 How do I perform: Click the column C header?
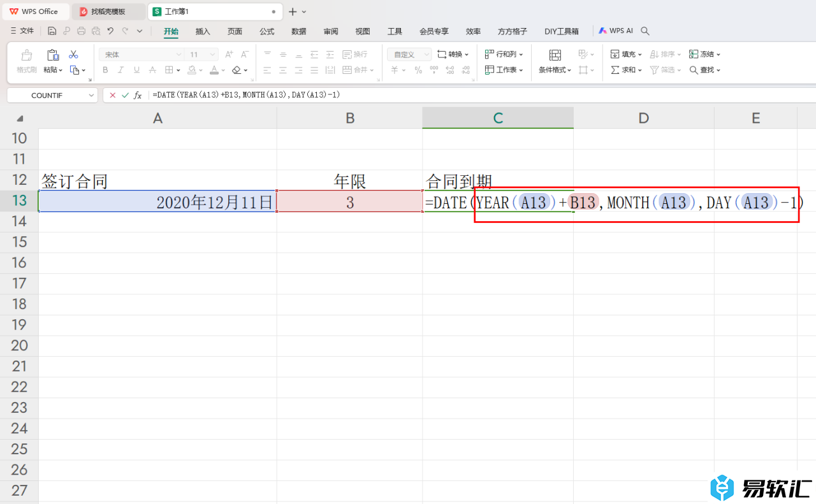(498, 118)
